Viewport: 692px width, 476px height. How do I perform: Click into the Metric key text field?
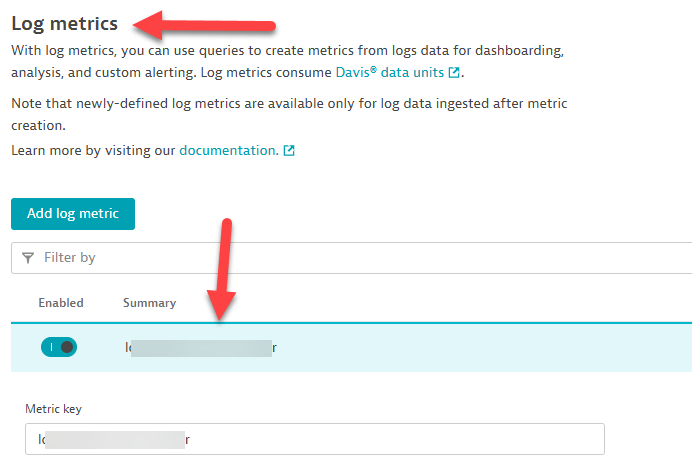point(314,439)
